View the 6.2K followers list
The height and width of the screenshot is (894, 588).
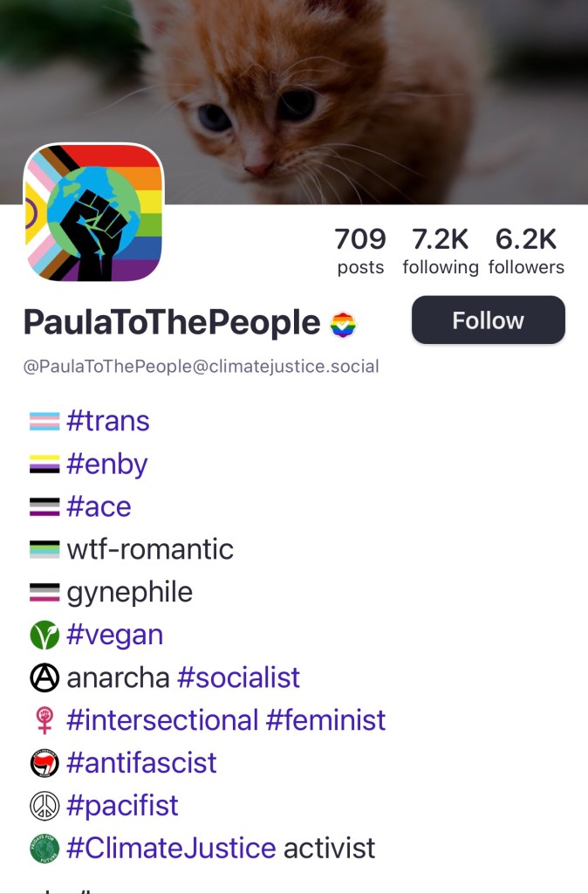pyautogui.click(x=526, y=251)
